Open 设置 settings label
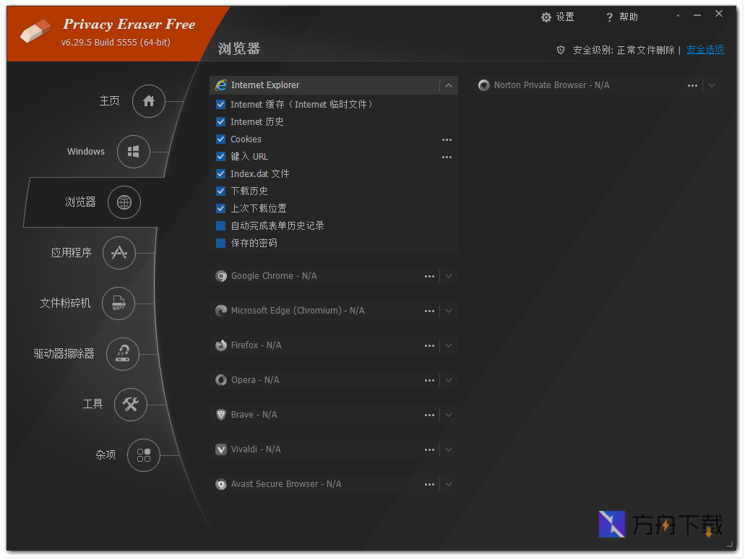The width and height of the screenshot is (745, 560). tap(565, 17)
